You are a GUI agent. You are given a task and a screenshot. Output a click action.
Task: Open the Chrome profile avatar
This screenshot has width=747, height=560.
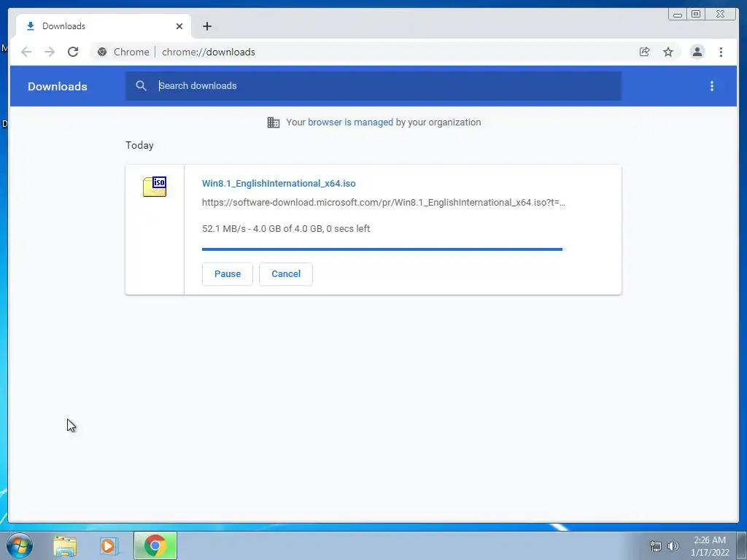pyautogui.click(x=697, y=52)
